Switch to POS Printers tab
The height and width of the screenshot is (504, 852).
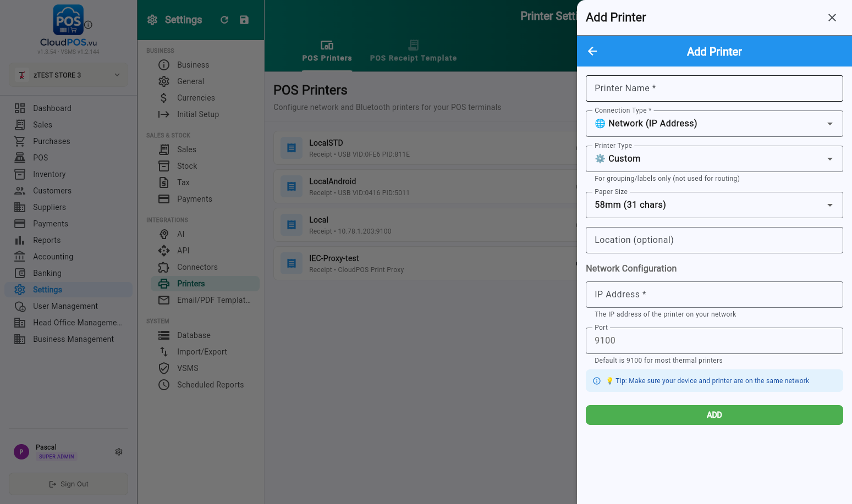(x=327, y=51)
